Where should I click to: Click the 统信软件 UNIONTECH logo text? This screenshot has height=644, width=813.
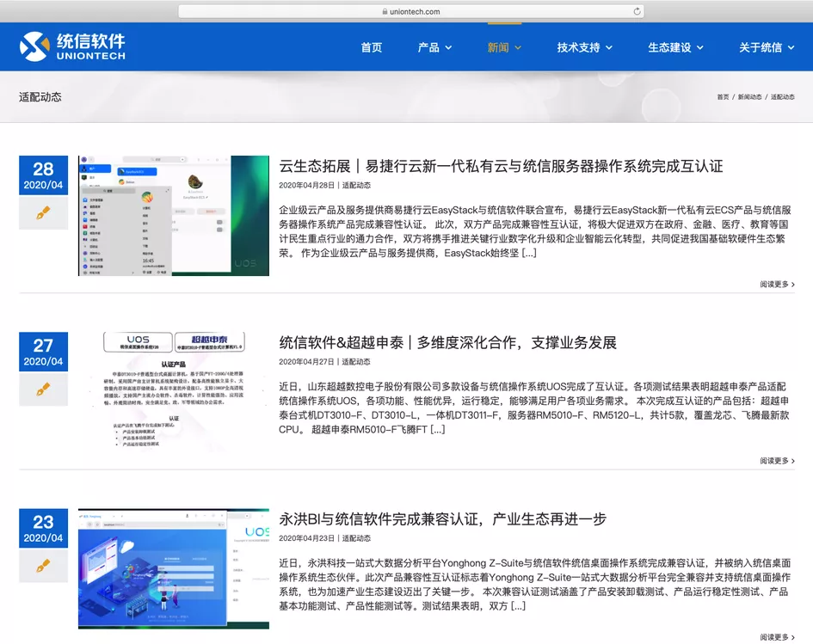click(x=90, y=46)
